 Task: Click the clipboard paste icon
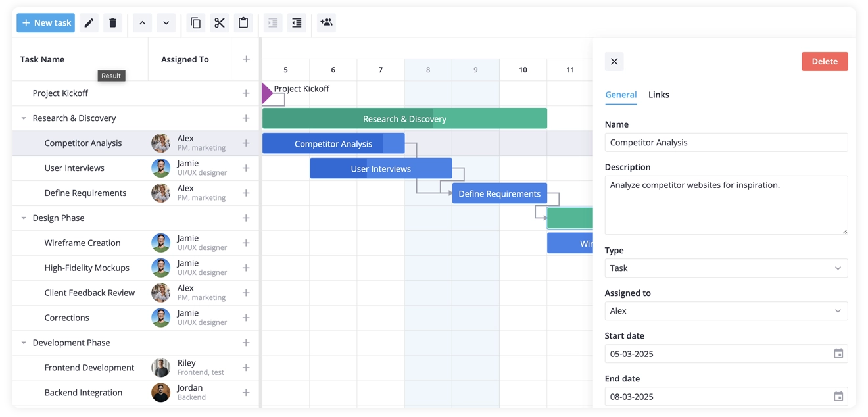pyautogui.click(x=243, y=23)
